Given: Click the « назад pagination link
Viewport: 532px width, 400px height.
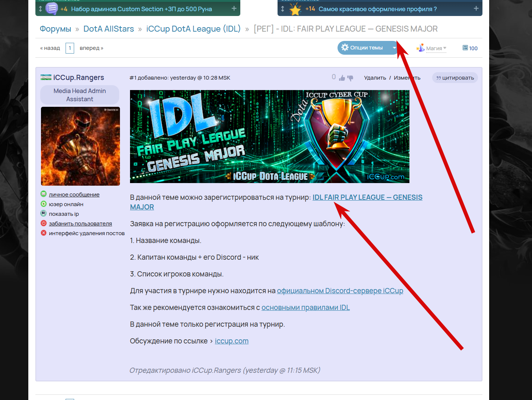Looking at the screenshot, I should click(x=50, y=48).
